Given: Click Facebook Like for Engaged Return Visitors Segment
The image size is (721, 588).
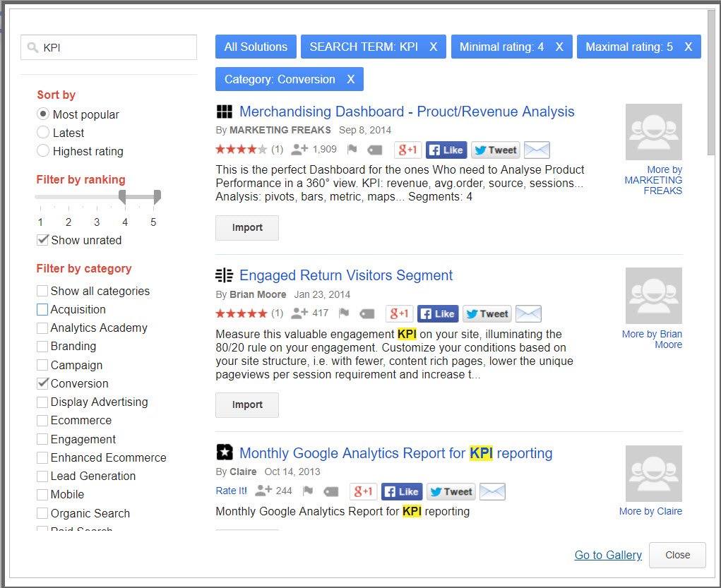Looking at the screenshot, I should point(439,314).
